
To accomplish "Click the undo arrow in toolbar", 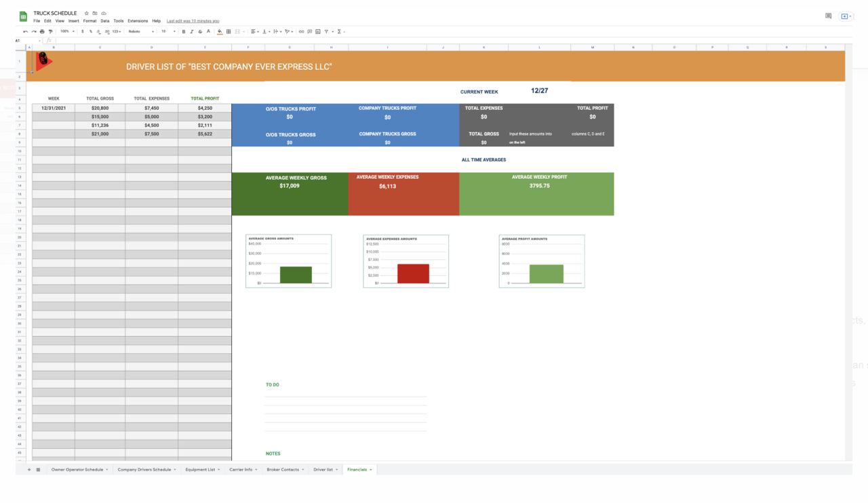I will (x=26, y=31).
